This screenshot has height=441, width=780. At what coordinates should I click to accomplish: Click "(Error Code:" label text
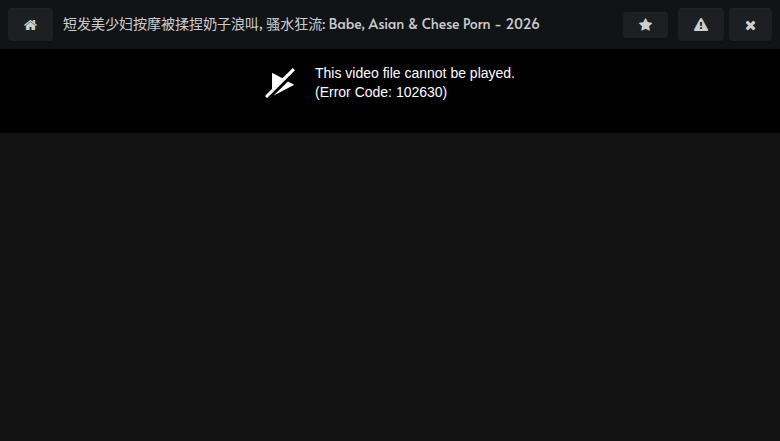354,92
